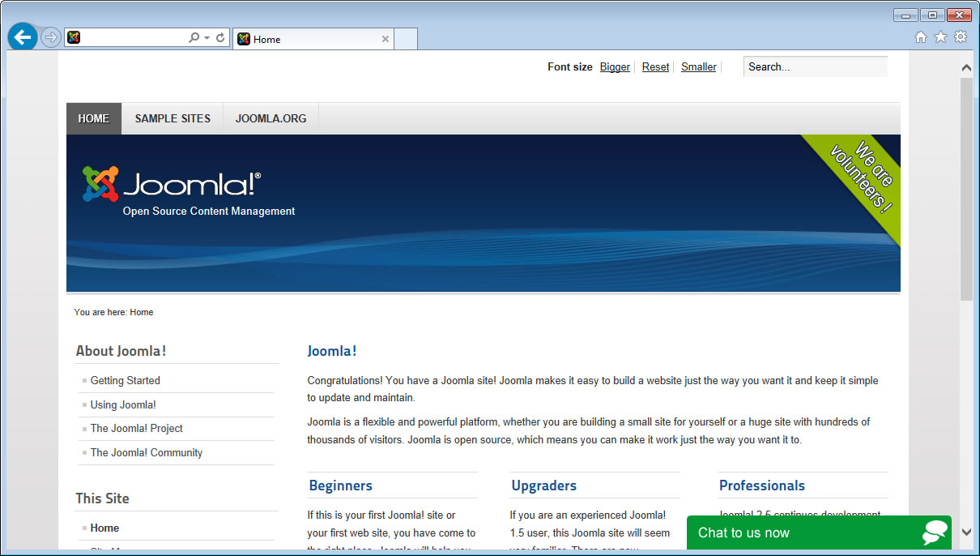This screenshot has height=556, width=980.
Task: Click the Joomla favicon in the address bar
Action: [74, 37]
